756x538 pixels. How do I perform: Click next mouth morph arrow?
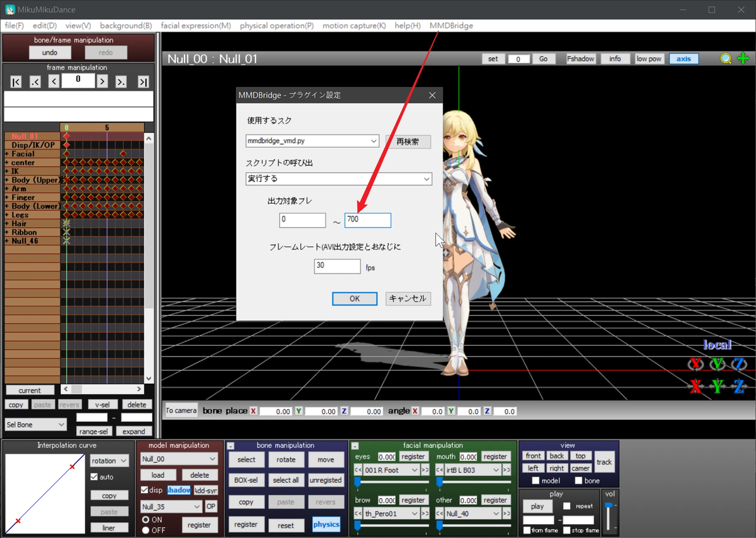pos(506,470)
